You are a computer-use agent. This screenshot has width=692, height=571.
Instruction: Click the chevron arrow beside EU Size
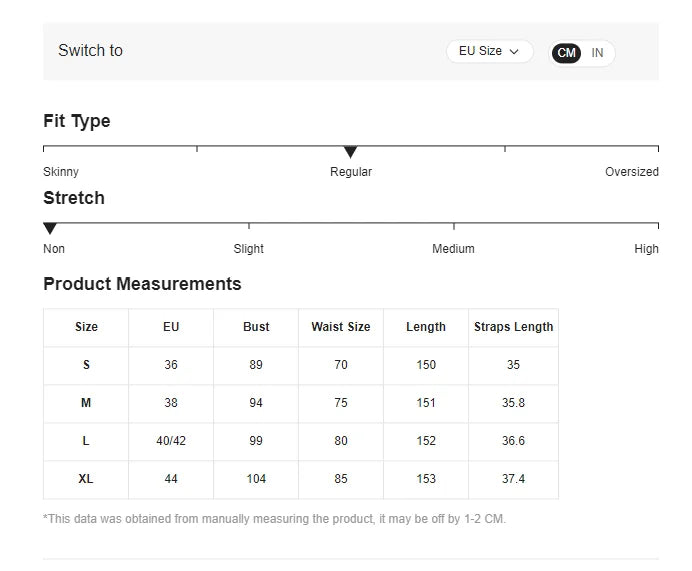tap(515, 52)
